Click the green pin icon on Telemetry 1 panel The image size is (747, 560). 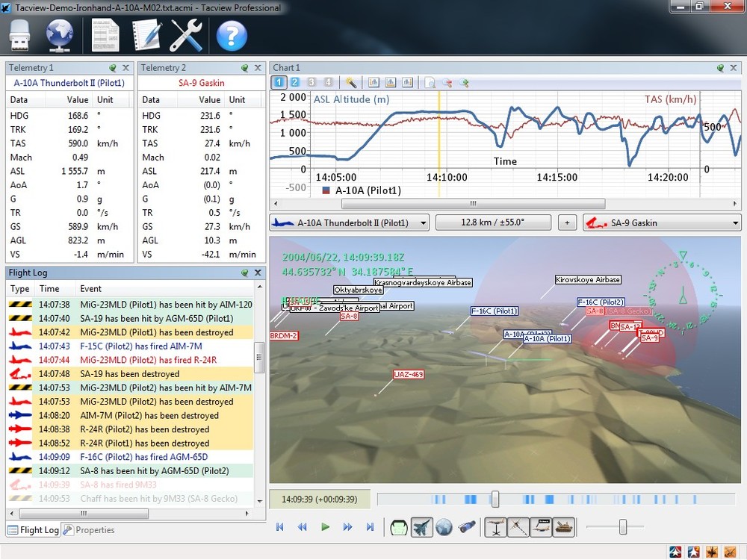coord(113,68)
